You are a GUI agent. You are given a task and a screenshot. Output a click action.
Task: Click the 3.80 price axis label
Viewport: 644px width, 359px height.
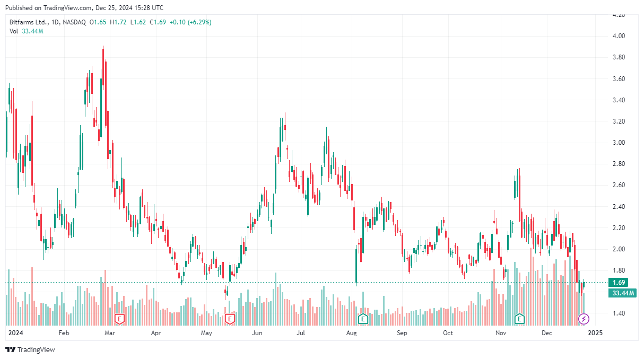pos(619,57)
